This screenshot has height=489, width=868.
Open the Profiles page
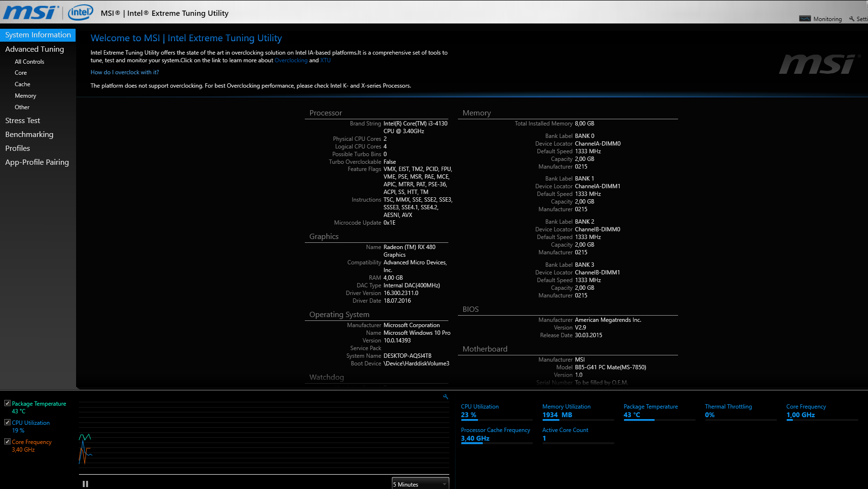[18, 148]
